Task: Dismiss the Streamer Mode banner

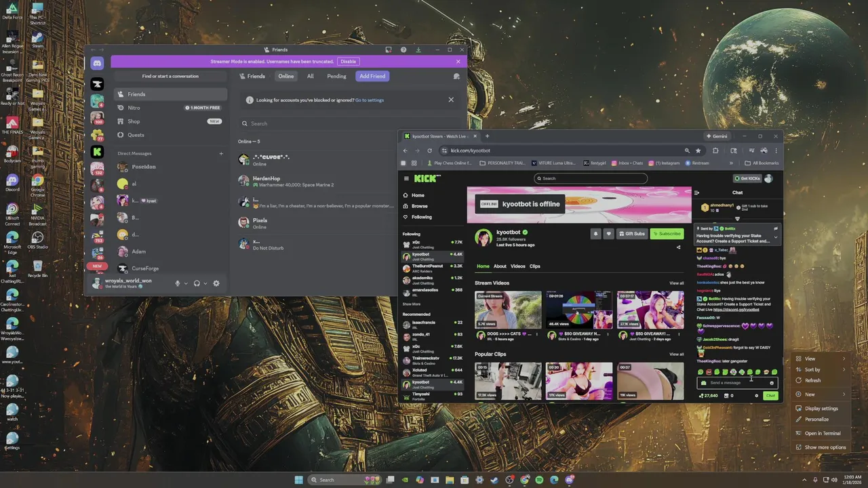Action: coord(458,61)
